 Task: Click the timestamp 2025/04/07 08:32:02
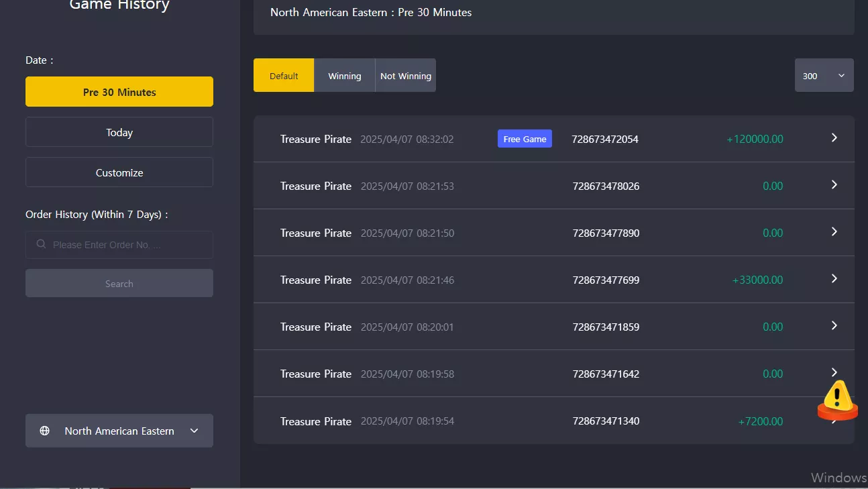[x=407, y=140]
